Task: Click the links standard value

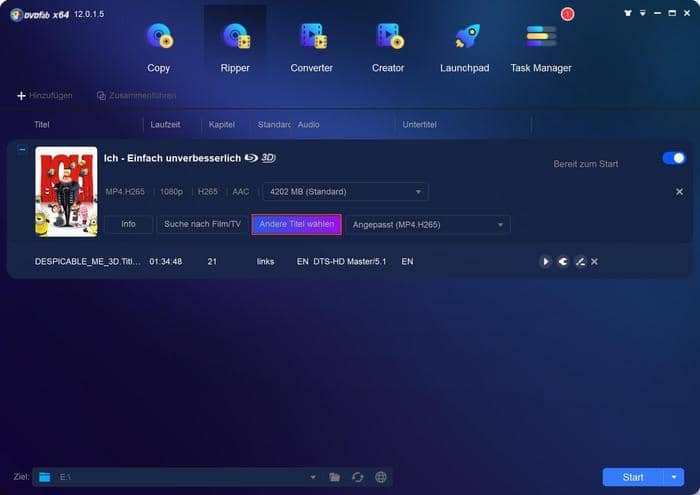Action: pos(265,262)
